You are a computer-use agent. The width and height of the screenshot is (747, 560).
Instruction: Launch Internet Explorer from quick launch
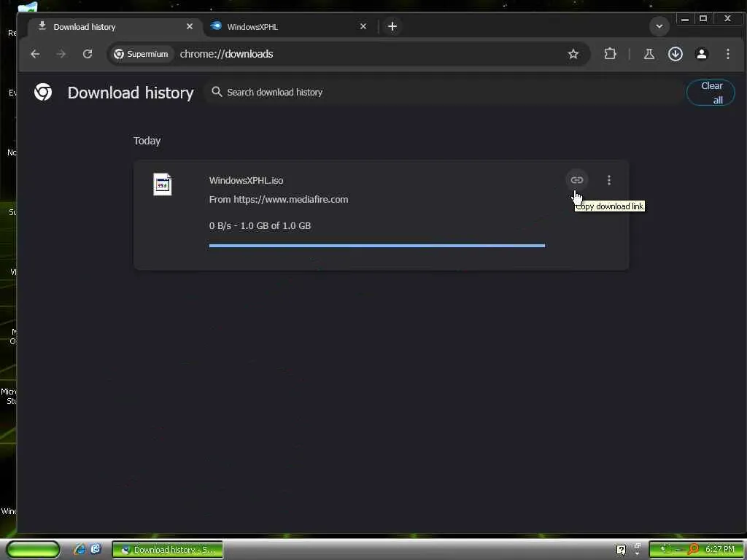pyautogui.click(x=80, y=550)
